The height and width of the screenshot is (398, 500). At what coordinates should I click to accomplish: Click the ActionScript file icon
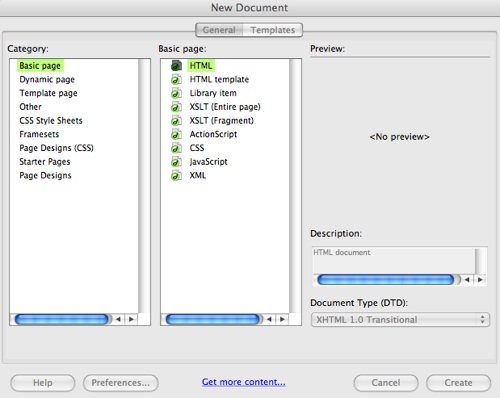coord(176,134)
